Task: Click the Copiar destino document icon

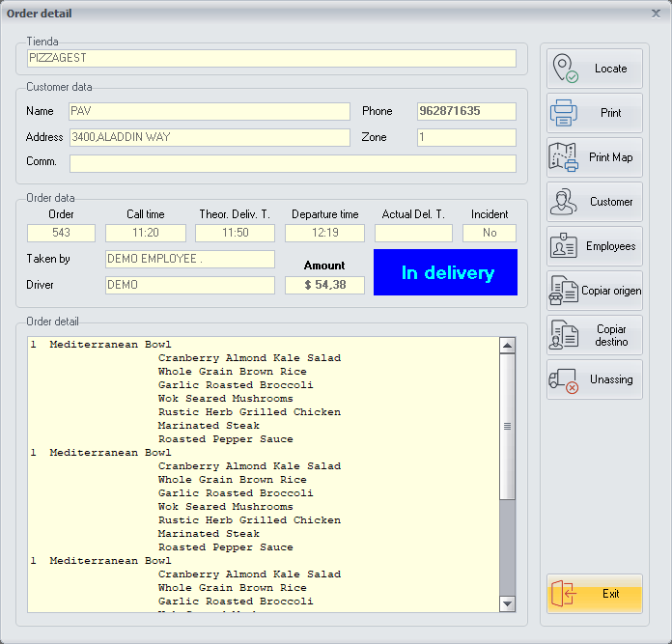Action: click(563, 335)
